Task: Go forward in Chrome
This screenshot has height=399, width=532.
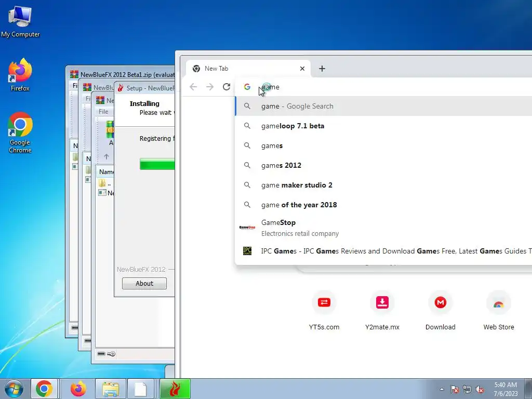Action: point(210,87)
